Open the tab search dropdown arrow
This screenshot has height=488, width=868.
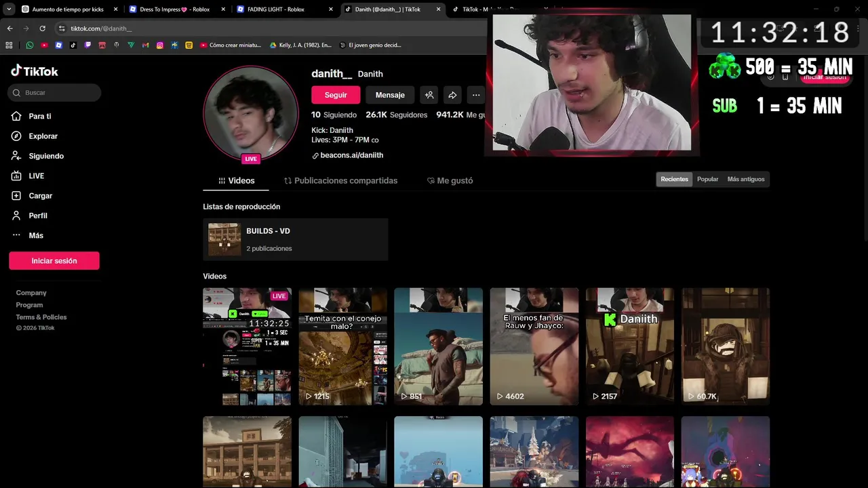9,9
